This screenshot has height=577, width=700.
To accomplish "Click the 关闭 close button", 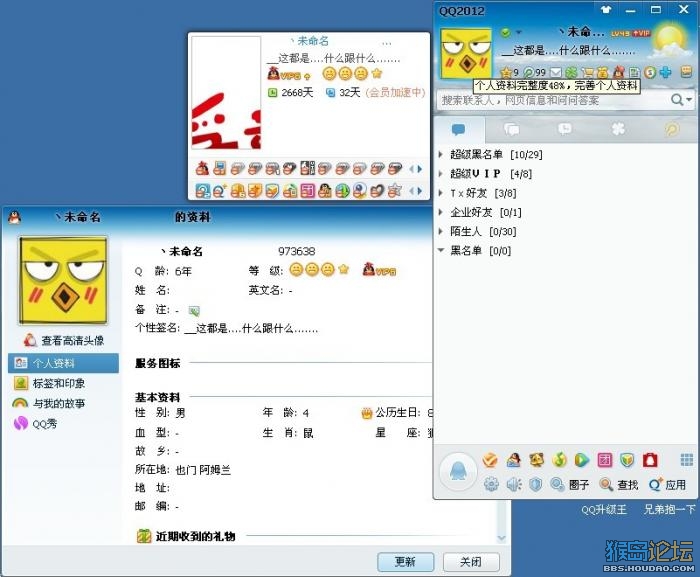I will pos(471,562).
